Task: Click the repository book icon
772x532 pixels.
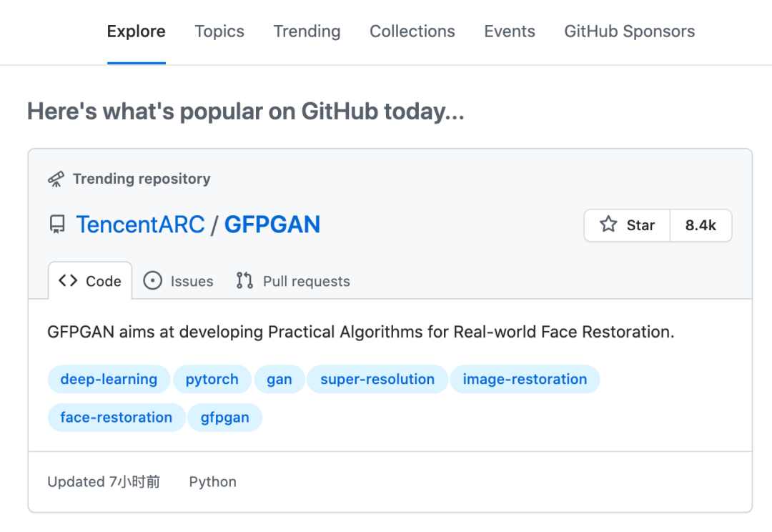Action: pyautogui.click(x=57, y=225)
